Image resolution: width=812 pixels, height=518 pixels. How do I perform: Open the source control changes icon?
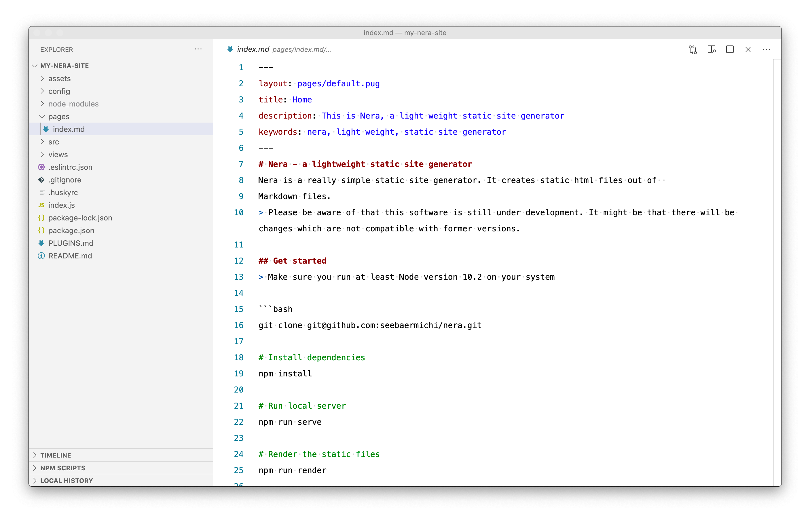693,49
